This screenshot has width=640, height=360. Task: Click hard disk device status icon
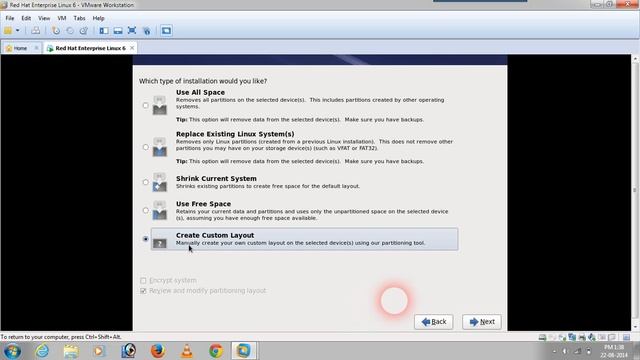coord(542,337)
